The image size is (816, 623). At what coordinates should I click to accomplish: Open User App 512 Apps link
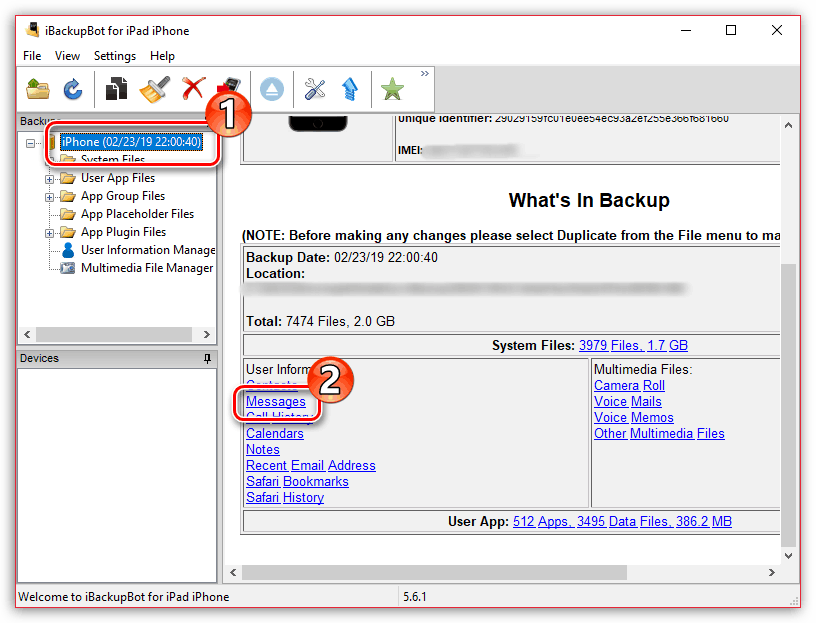[622, 522]
